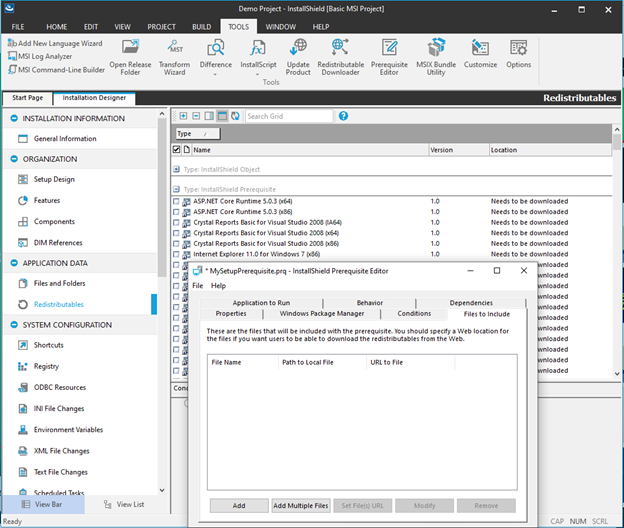Click the Add button in Prerequisite Editor
The height and width of the screenshot is (528, 624).
(x=239, y=506)
